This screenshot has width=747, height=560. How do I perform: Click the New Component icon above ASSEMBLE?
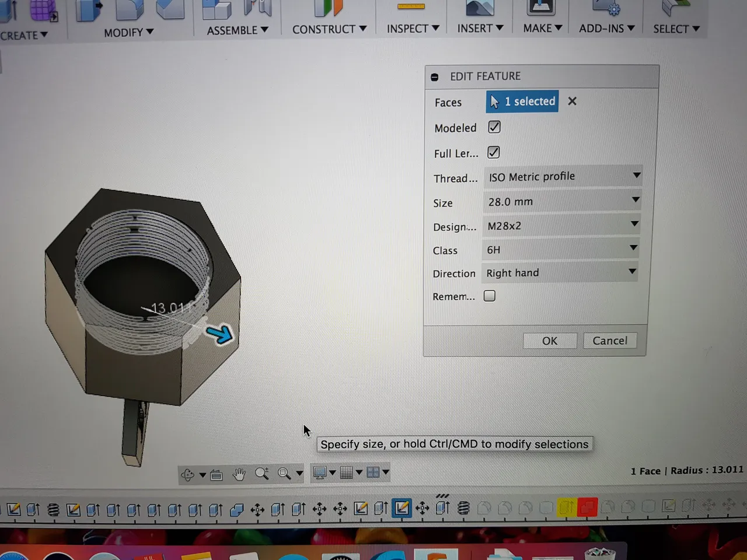(217, 9)
